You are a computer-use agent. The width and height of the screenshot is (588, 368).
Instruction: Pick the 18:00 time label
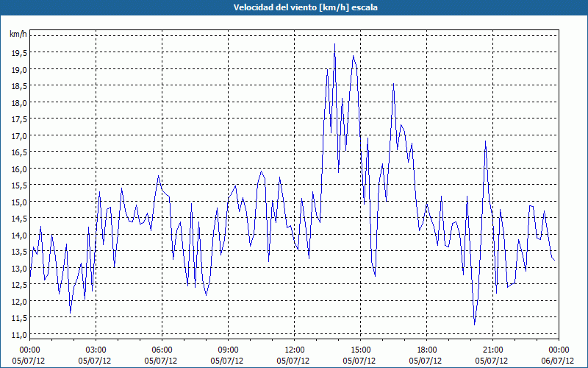(427, 350)
